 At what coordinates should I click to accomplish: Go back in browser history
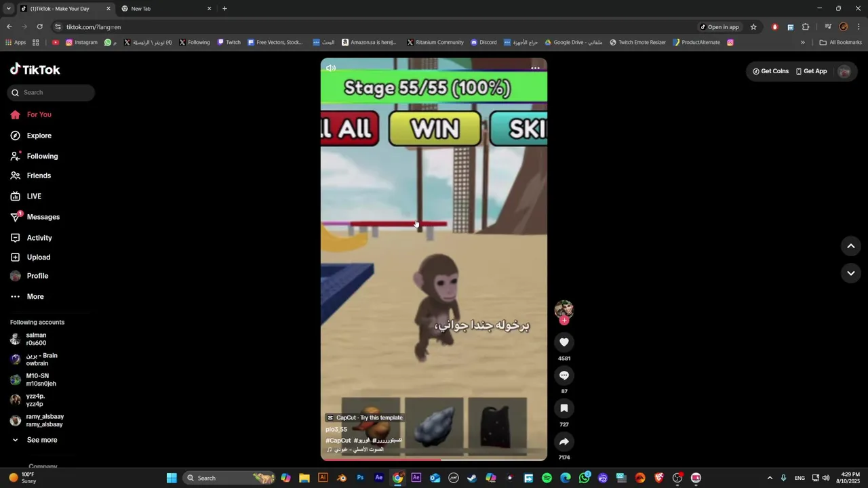[x=9, y=27]
